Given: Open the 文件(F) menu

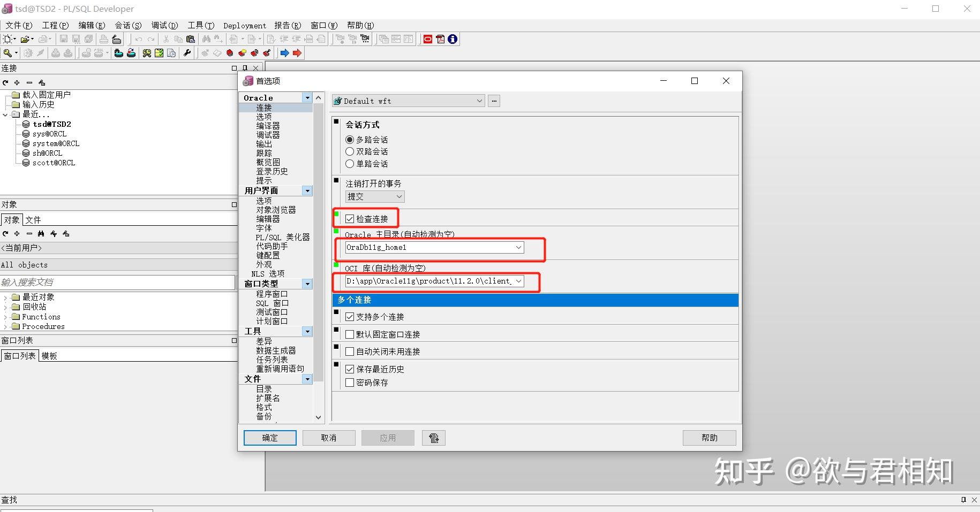Looking at the screenshot, I should pos(19,25).
